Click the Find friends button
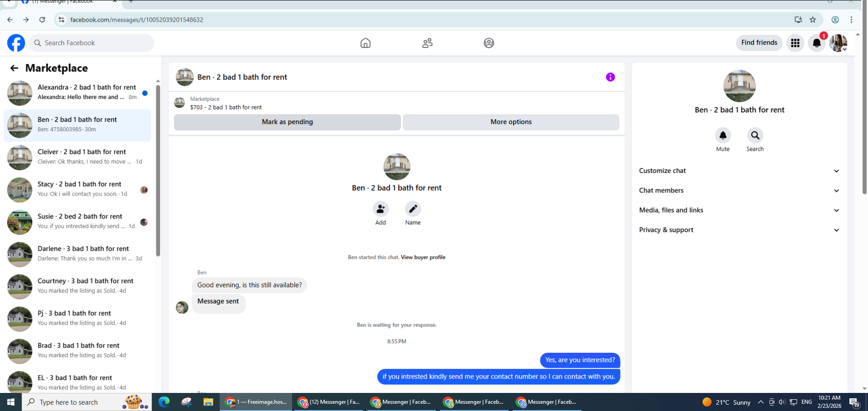This screenshot has width=868, height=411. [x=759, y=43]
